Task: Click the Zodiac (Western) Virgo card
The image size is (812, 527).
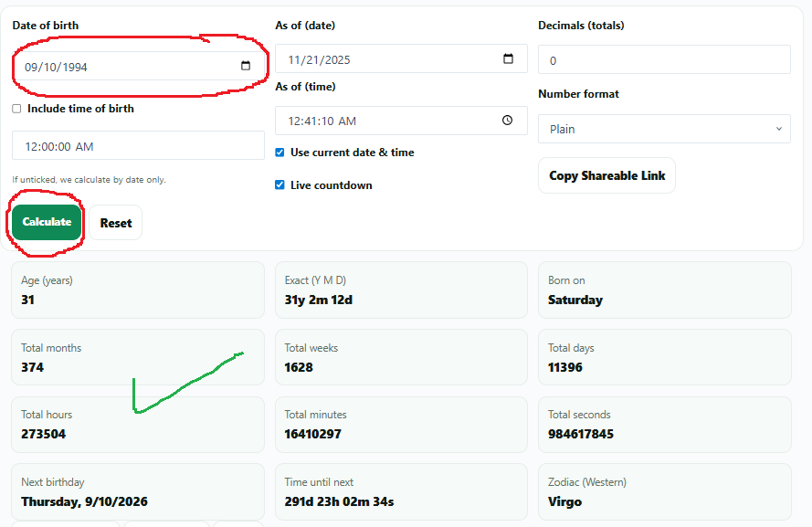Action: [664, 491]
